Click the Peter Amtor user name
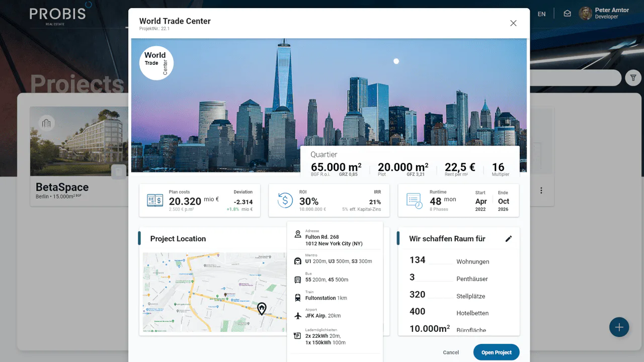 tap(612, 10)
